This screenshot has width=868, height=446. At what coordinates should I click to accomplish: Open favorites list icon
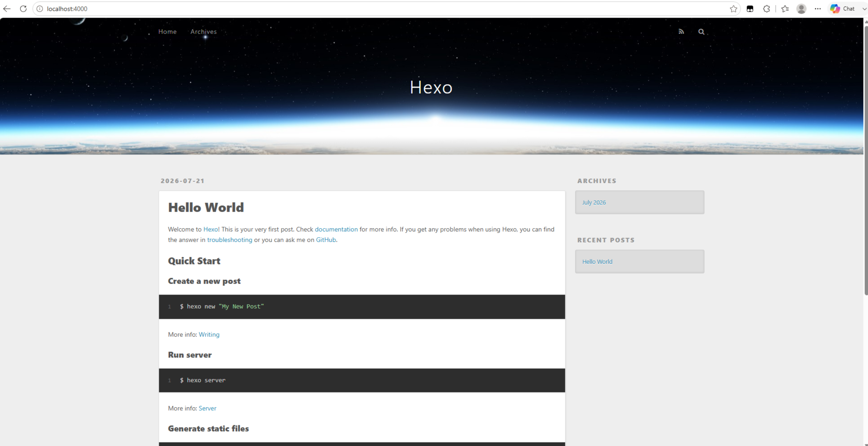[x=785, y=9]
